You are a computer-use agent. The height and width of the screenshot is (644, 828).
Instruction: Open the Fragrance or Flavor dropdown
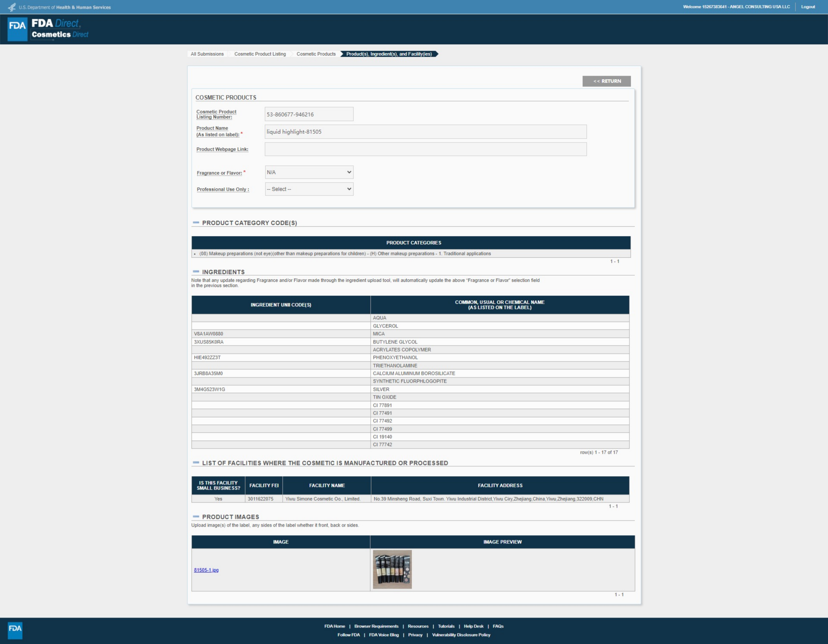[x=309, y=172]
